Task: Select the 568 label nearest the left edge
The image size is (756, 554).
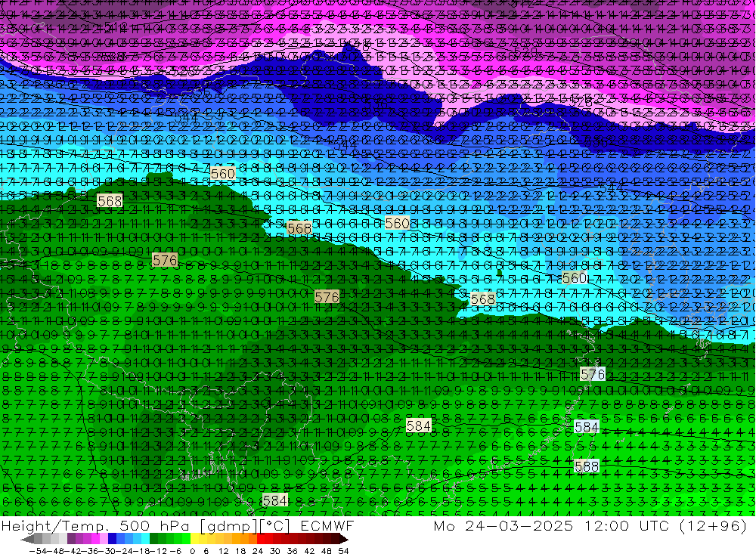Action: [110, 200]
